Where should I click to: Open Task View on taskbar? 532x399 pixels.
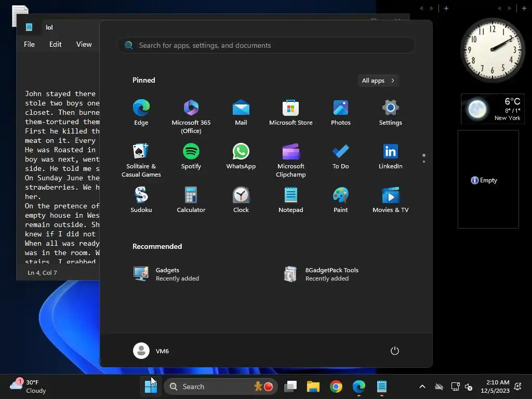(290, 387)
